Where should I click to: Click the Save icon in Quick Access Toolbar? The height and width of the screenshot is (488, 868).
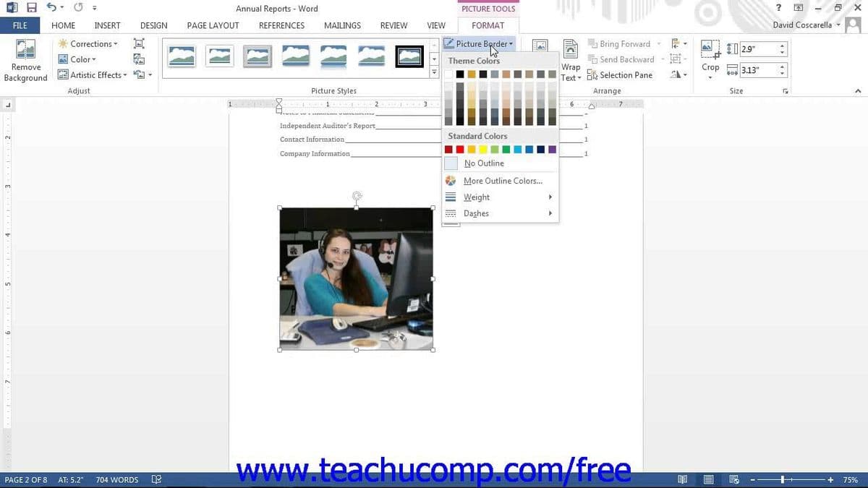(x=32, y=8)
